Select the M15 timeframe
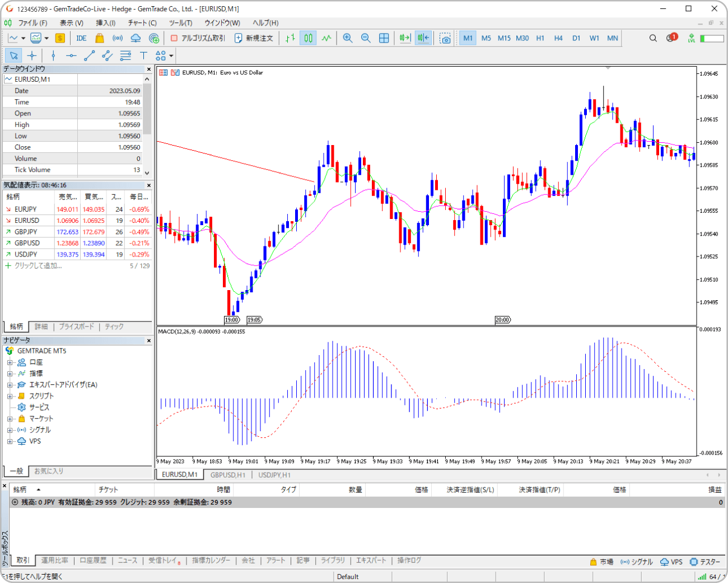728x583 pixels. coord(504,38)
